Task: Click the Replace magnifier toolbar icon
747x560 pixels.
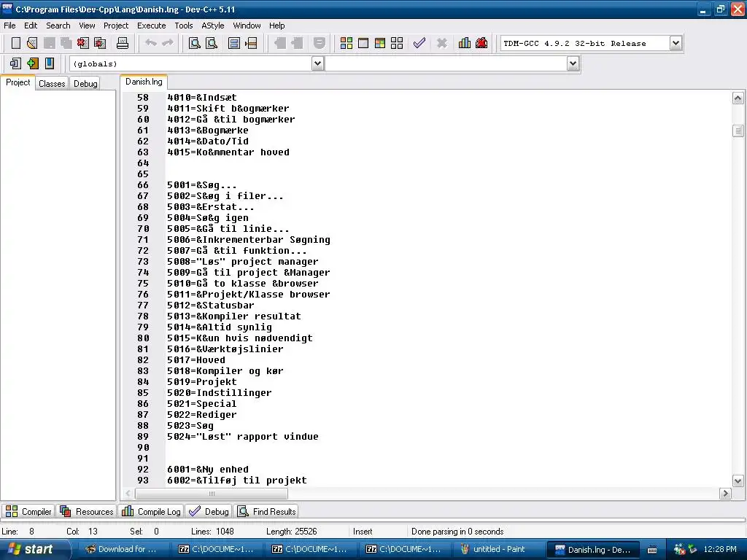Action: point(212,43)
